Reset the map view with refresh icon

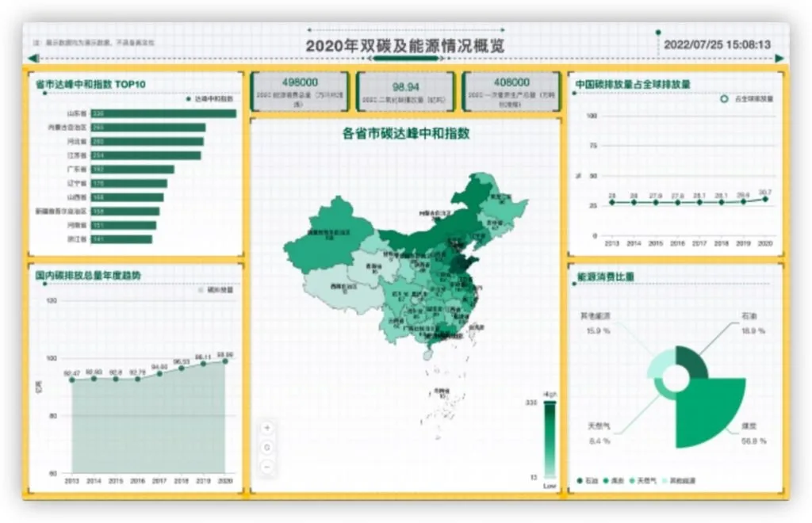coord(267,448)
